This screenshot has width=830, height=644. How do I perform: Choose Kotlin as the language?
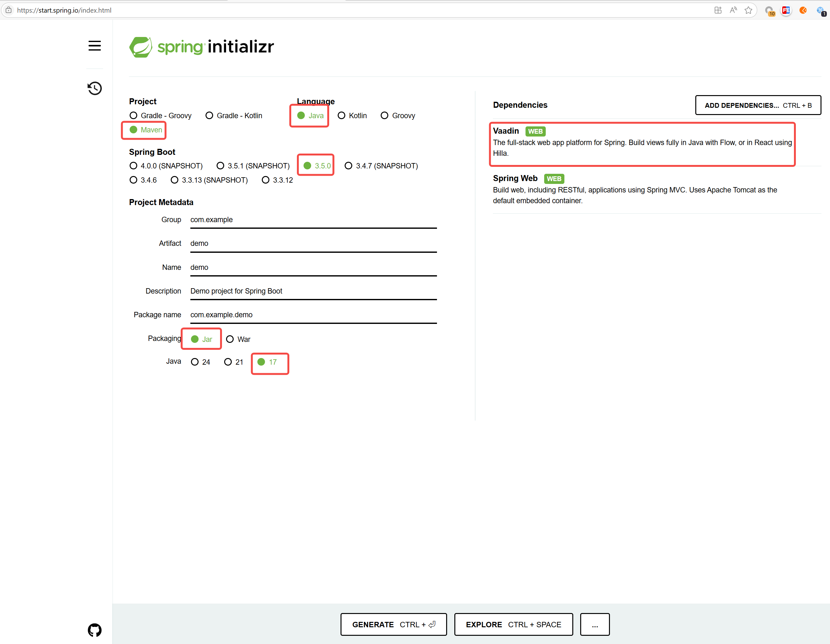[x=352, y=115]
